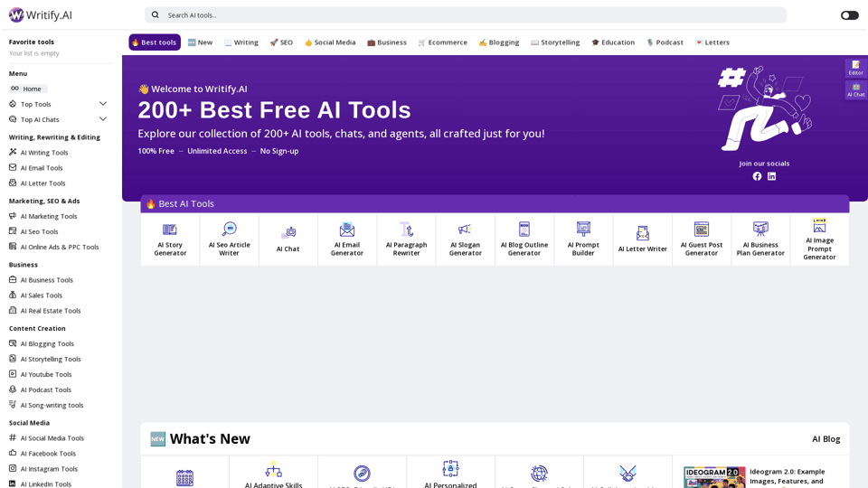
Task: Open AI Writing Tools in sidebar
Action: tap(39, 152)
